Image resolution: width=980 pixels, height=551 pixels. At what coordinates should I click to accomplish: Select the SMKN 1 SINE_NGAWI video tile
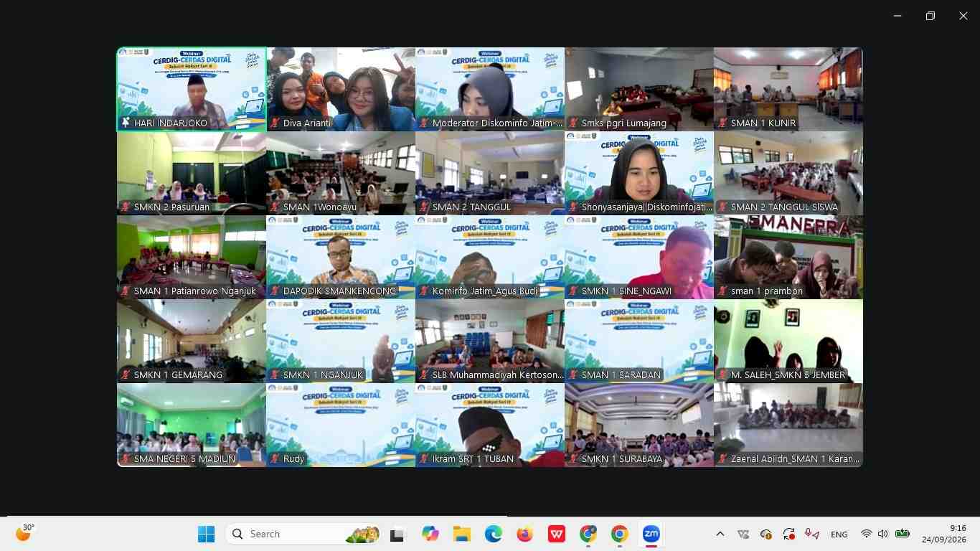(639, 257)
